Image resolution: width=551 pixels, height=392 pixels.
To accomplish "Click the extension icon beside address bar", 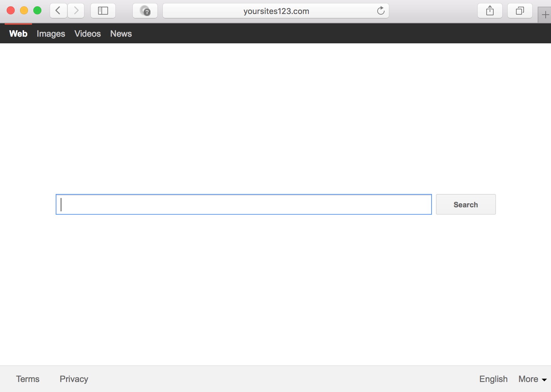I will pyautogui.click(x=145, y=11).
